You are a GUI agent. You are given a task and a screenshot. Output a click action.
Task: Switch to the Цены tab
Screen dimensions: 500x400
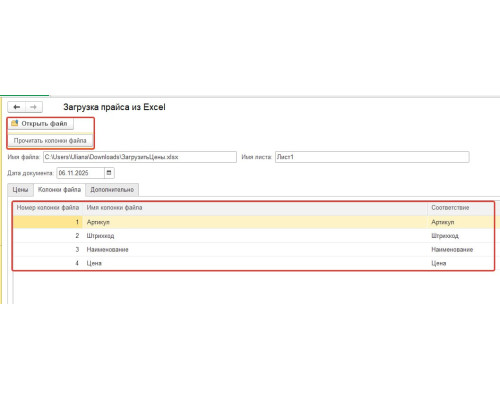point(20,190)
